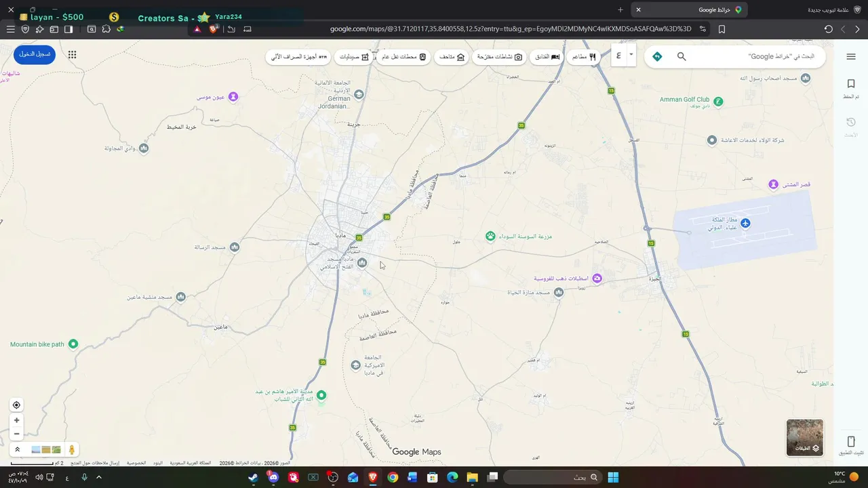This screenshot has height=488, width=868.
Task: Open the Google Maps hamburger menu
Action: (851, 57)
